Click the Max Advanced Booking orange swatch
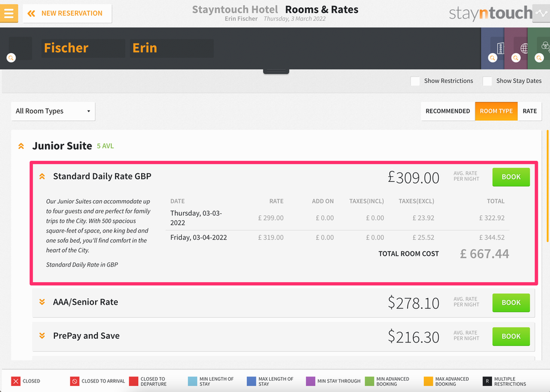The image size is (550, 392). click(428, 381)
